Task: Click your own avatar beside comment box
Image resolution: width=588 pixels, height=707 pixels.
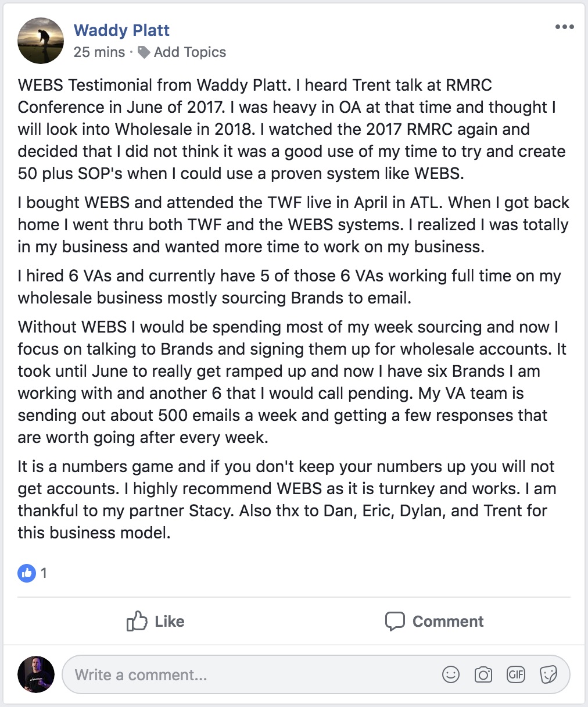Action: pos(36,674)
